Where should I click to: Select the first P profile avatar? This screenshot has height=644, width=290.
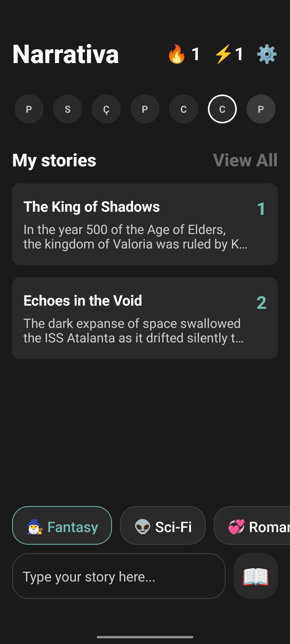click(x=29, y=109)
